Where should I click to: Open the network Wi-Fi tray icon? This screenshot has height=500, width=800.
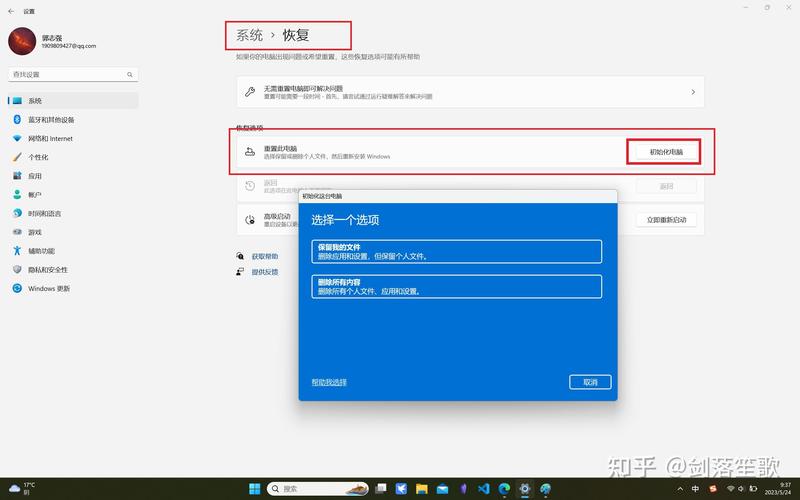(x=730, y=489)
